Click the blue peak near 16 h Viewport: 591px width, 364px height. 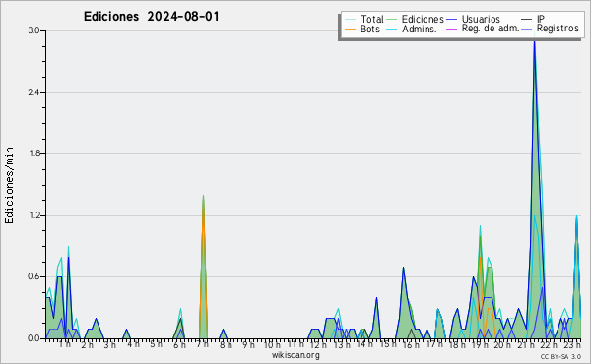403,268
